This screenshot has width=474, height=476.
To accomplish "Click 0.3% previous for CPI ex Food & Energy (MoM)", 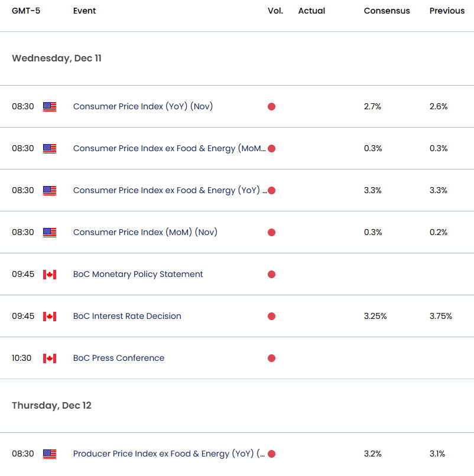I will click(439, 148).
